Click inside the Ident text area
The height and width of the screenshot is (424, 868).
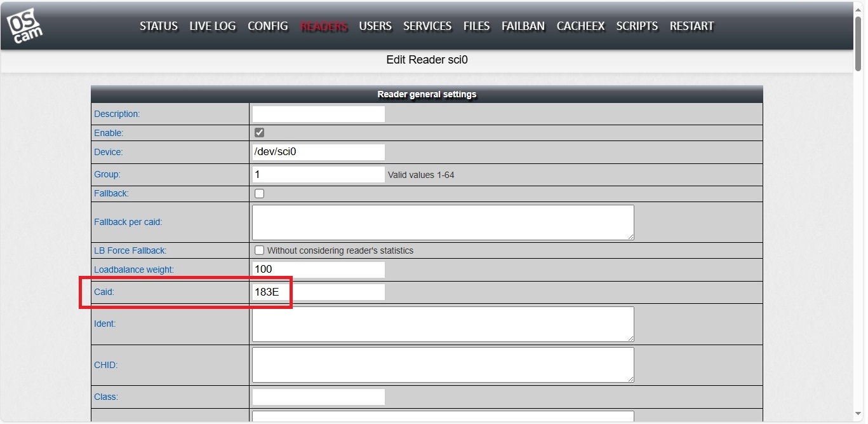(443, 324)
